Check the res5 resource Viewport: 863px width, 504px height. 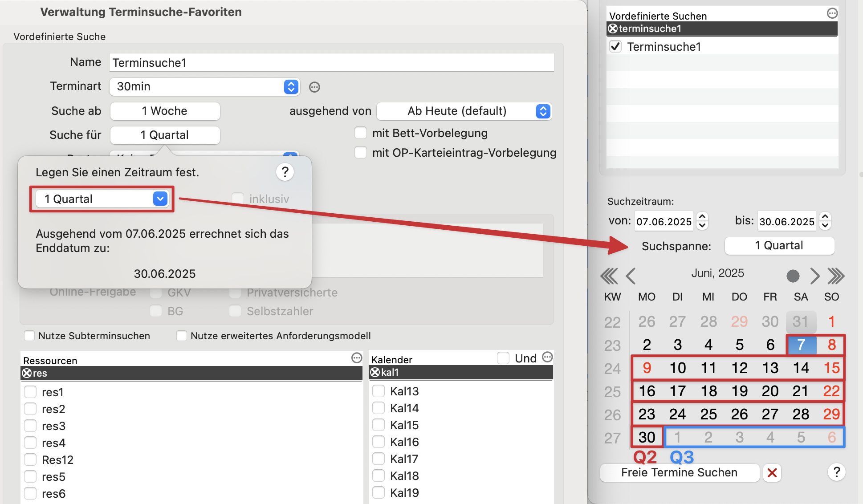[x=30, y=476]
